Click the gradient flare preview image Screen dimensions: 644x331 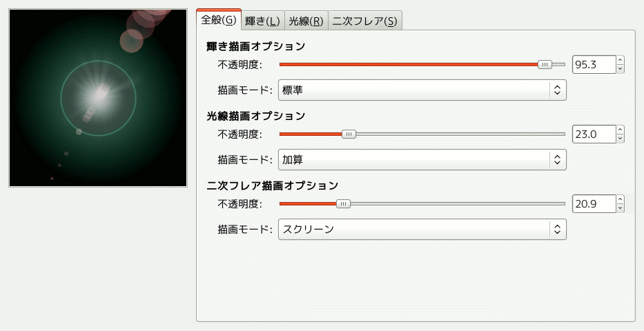pyautogui.click(x=98, y=98)
